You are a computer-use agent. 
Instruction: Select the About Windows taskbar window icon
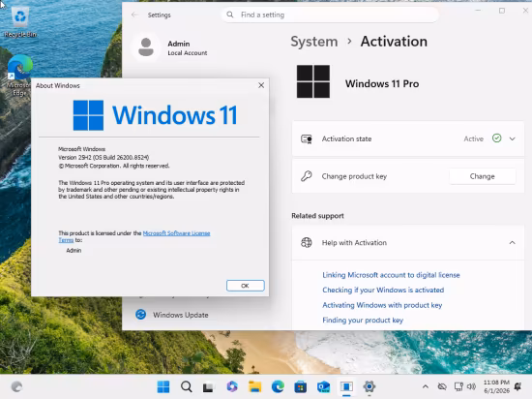click(346, 386)
